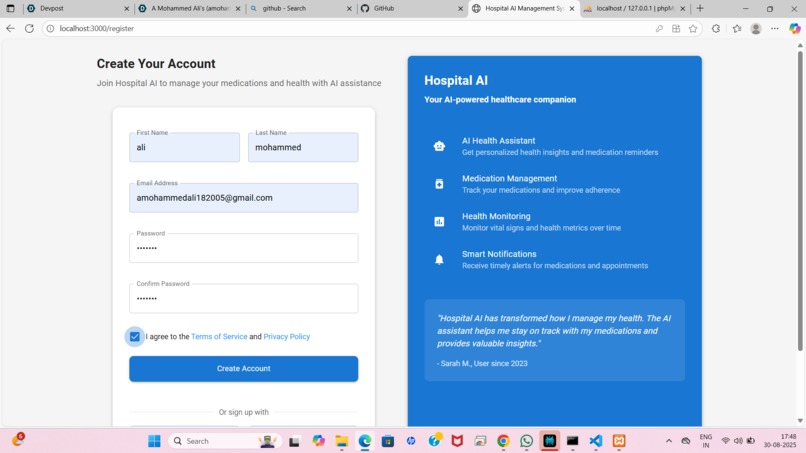This screenshot has width=806, height=453.
Task: Open the tab actions menu icon
Action: 10,8
